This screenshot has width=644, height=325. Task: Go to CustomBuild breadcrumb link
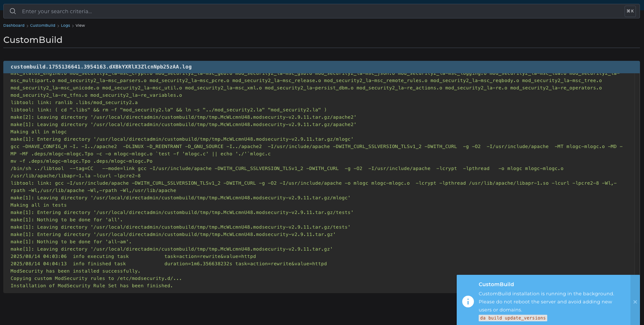pyautogui.click(x=43, y=26)
